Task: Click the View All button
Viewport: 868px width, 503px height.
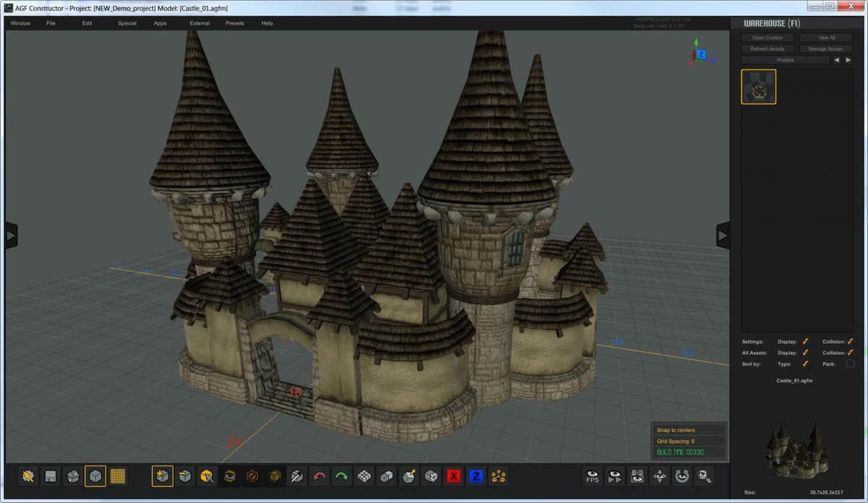Action: pyautogui.click(x=826, y=38)
